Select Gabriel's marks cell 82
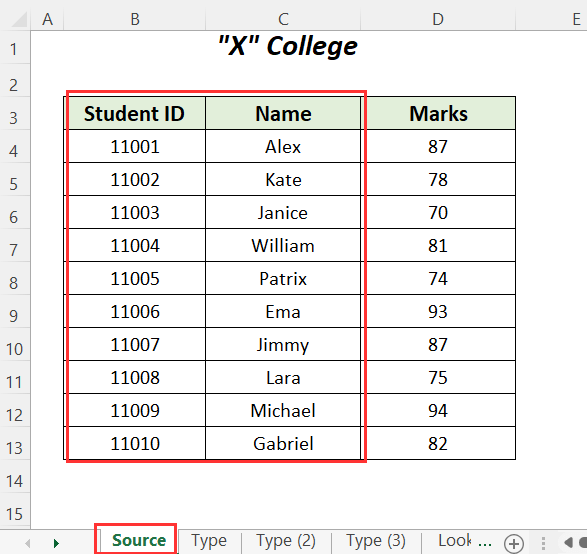 438,443
